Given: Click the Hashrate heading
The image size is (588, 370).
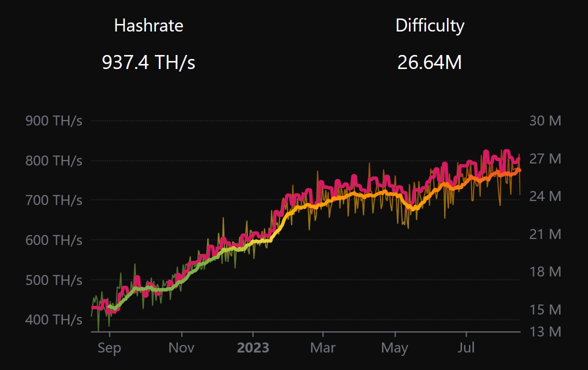Looking at the screenshot, I should [x=148, y=26].
